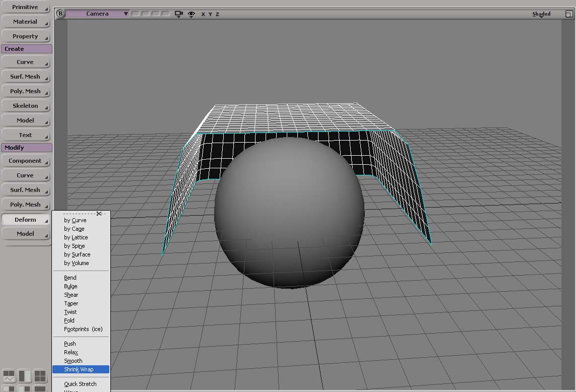
Task: Open Modify section Curve menu
Action: 25,176
